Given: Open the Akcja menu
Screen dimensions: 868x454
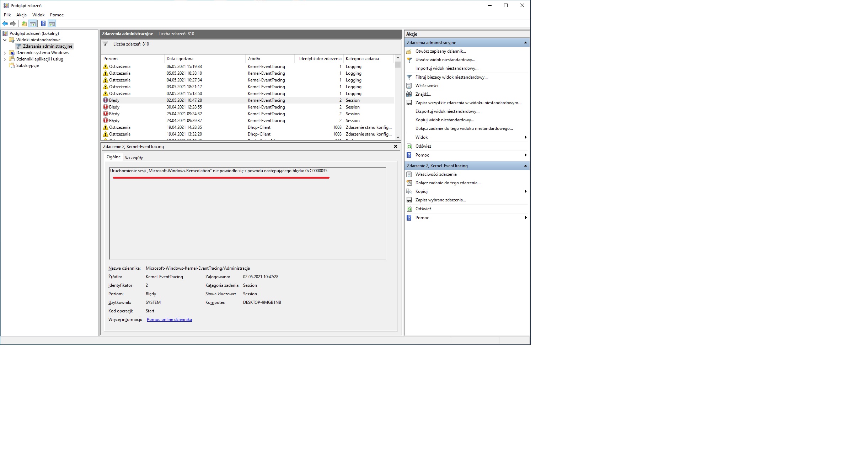Looking at the screenshot, I should point(21,15).
